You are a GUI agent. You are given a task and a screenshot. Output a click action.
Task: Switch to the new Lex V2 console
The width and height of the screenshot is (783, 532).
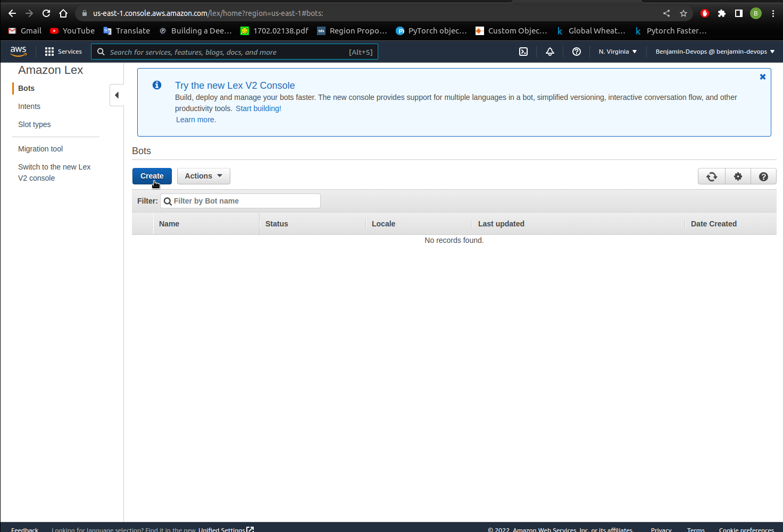(54, 172)
